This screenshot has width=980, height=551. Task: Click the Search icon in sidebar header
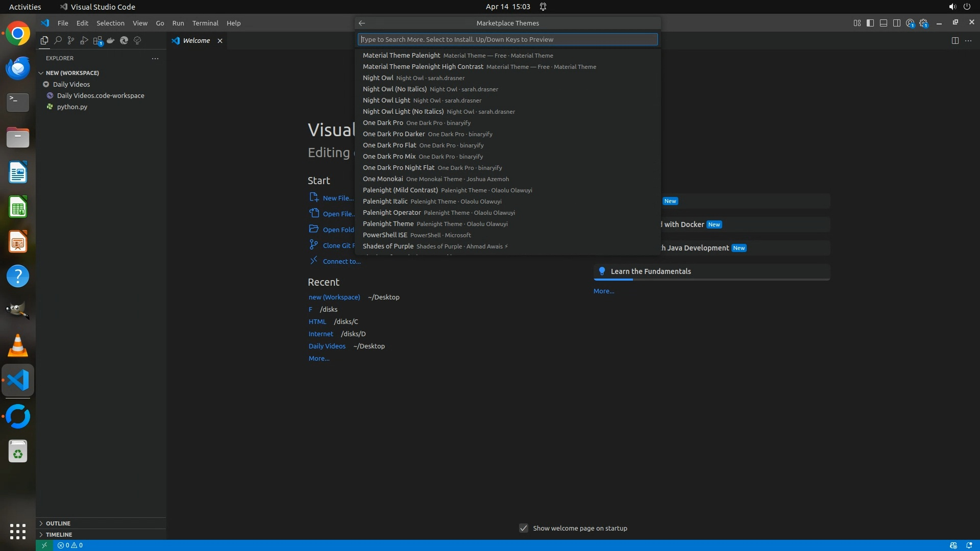(58, 40)
